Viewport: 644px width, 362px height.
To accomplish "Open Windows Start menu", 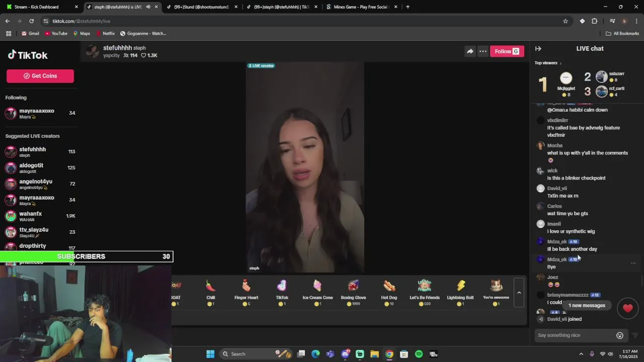I will (x=210, y=354).
